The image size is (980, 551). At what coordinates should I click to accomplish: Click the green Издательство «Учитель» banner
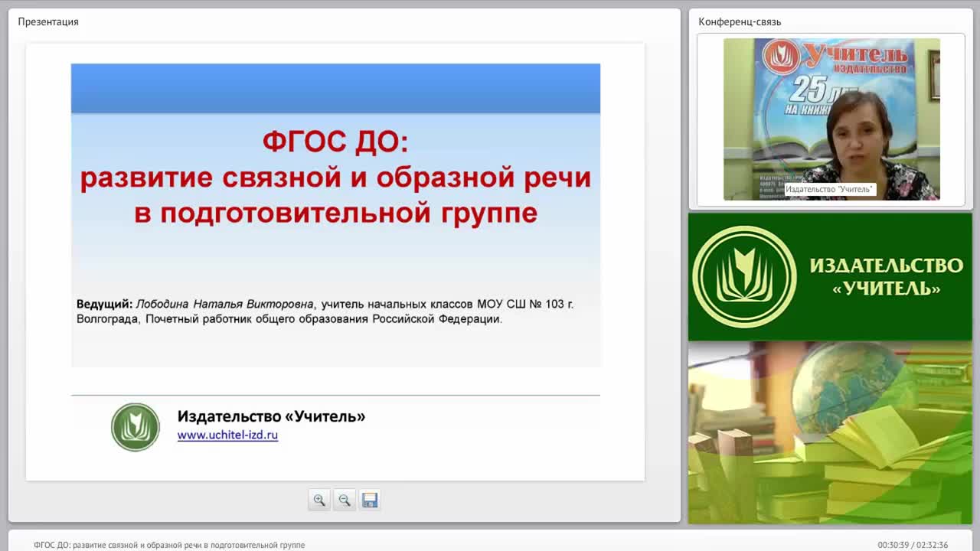[830, 277]
